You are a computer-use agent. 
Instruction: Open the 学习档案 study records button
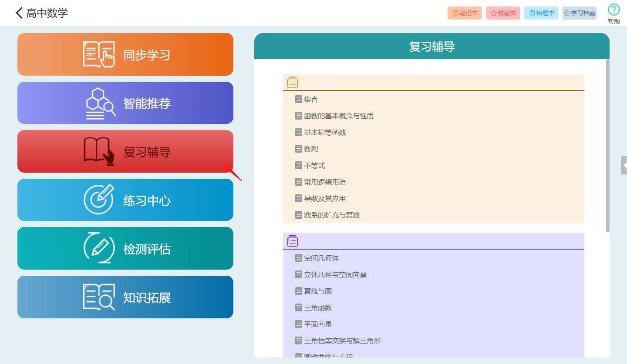tap(580, 13)
